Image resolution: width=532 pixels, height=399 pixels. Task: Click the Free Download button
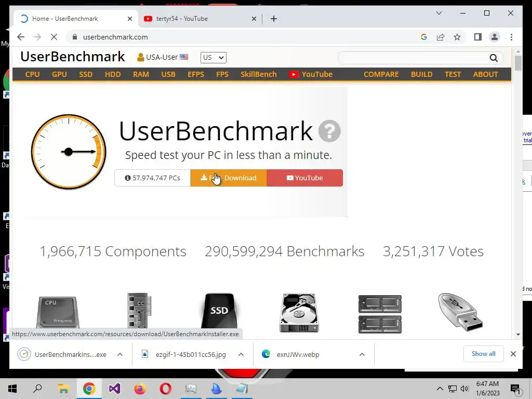click(229, 178)
